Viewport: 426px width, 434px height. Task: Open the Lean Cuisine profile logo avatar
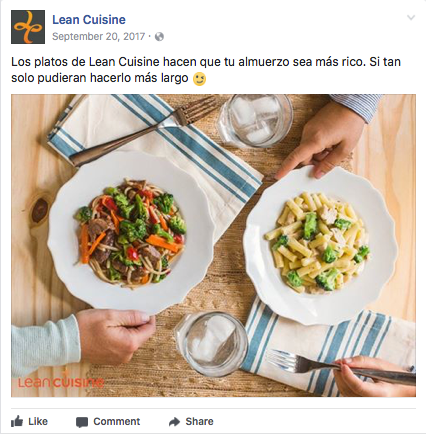click(28, 27)
